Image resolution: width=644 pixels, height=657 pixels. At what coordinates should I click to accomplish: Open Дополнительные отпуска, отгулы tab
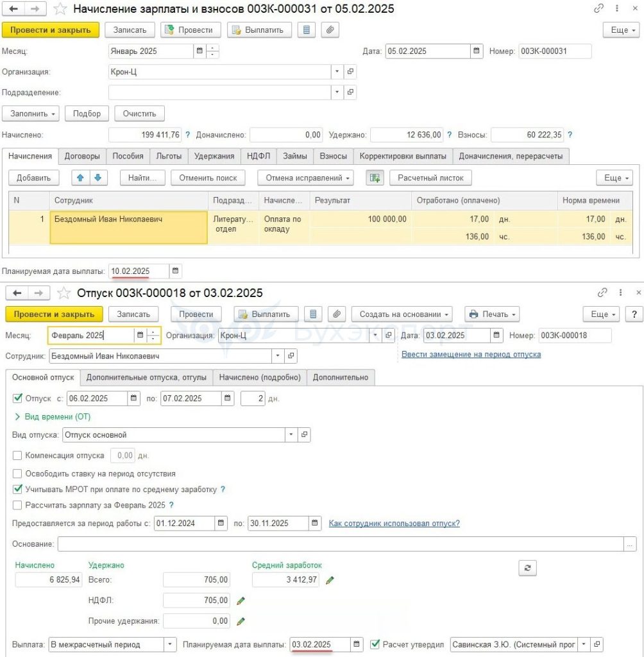click(x=146, y=377)
